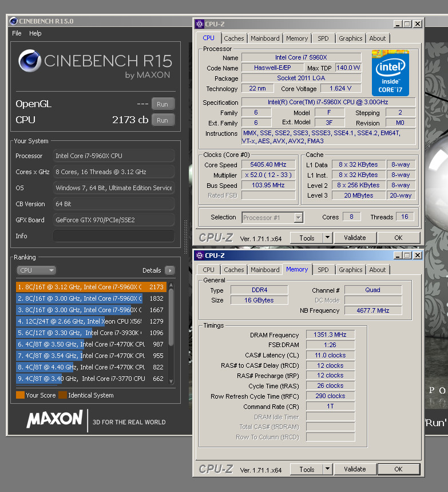Viewport: 448px width, 492px height.
Task: Click Core Speed value 5405.40 MHz
Action: [268, 165]
